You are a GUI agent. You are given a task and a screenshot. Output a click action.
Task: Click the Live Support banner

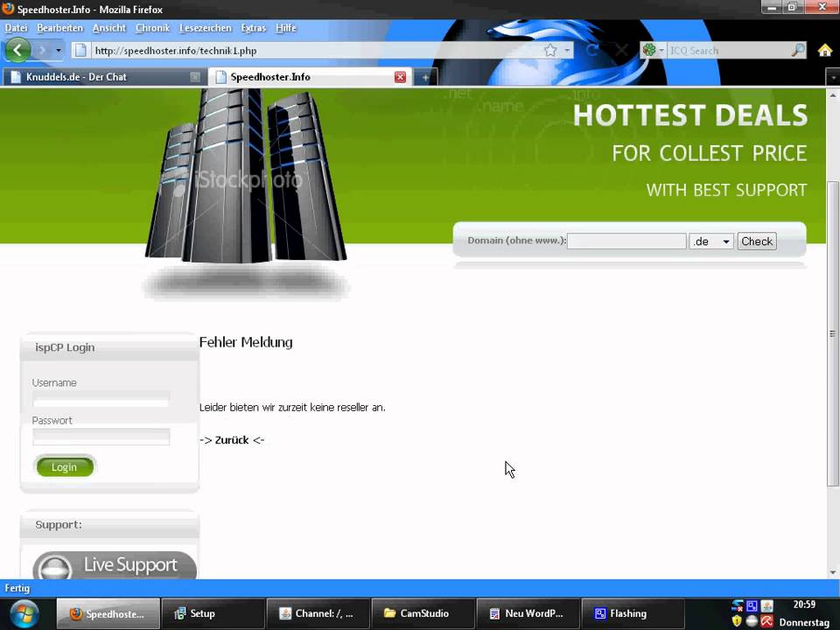point(114,566)
